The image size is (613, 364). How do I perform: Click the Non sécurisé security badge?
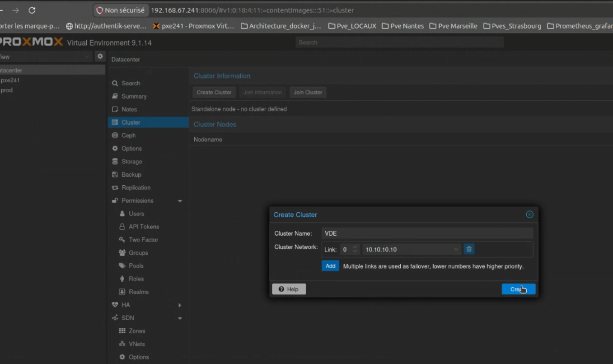point(121,10)
